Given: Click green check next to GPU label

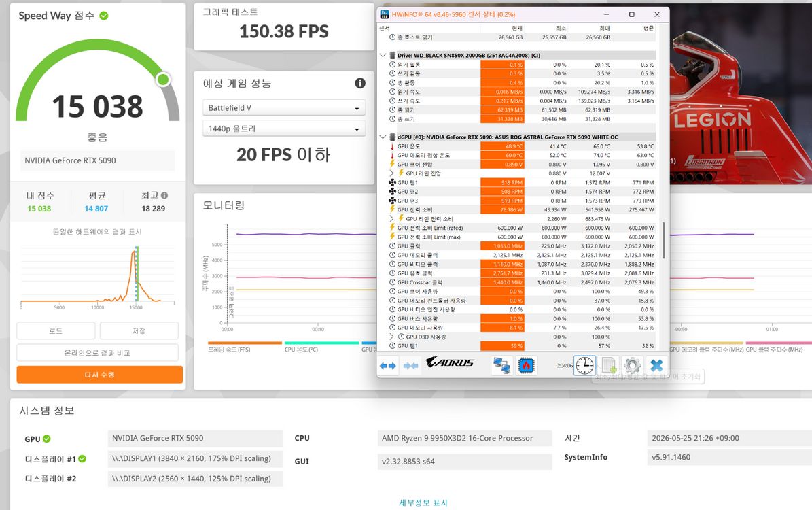Looking at the screenshot, I should [47, 439].
